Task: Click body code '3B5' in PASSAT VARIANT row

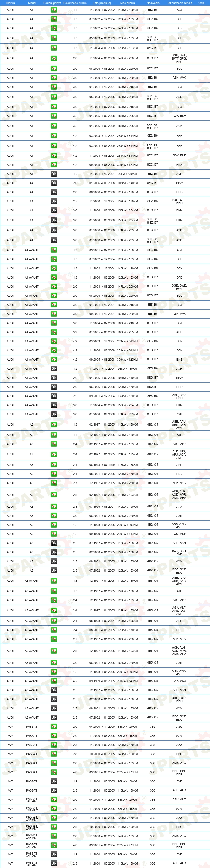Action: pos(153,799)
